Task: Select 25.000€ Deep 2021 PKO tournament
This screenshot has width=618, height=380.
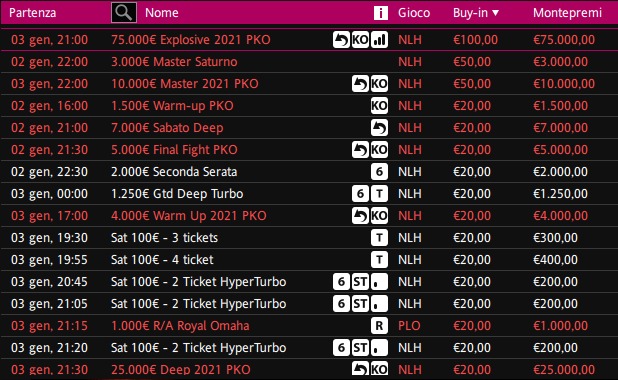Action: (181, 369)
